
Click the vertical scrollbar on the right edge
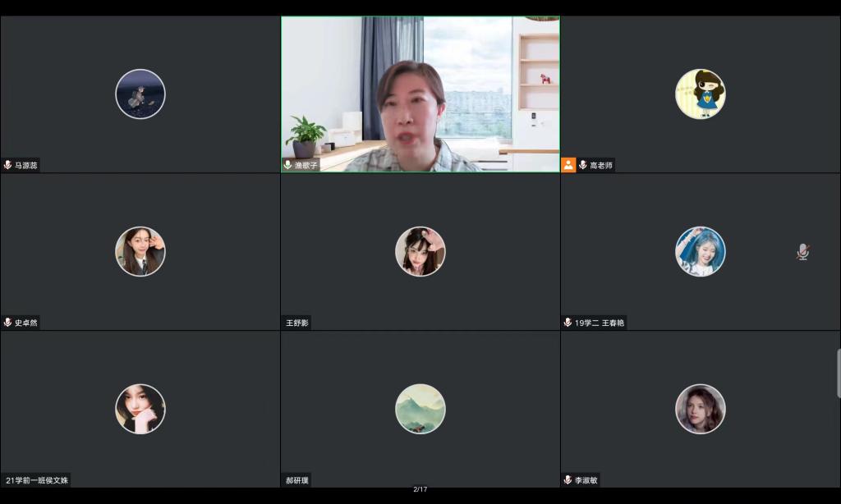838,373
